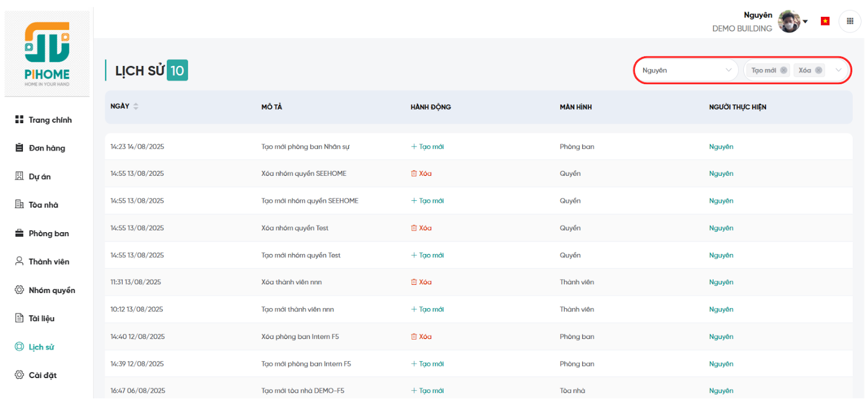Open Cài đặt settings menu item
The height and width of the screenshot is (408, 868).
[42, 375]
